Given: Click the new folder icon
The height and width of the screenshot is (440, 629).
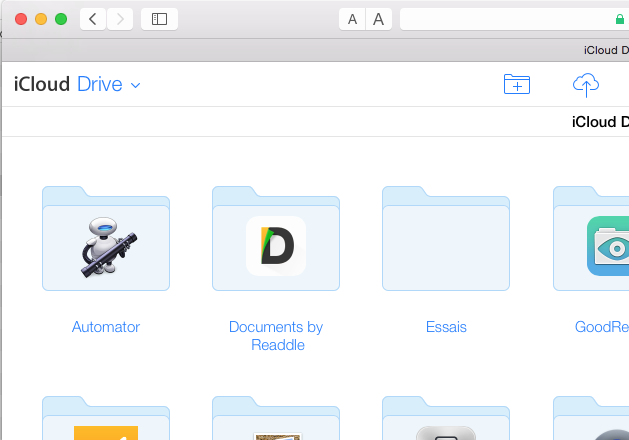Looking at the screenshot, I should 516,85.
